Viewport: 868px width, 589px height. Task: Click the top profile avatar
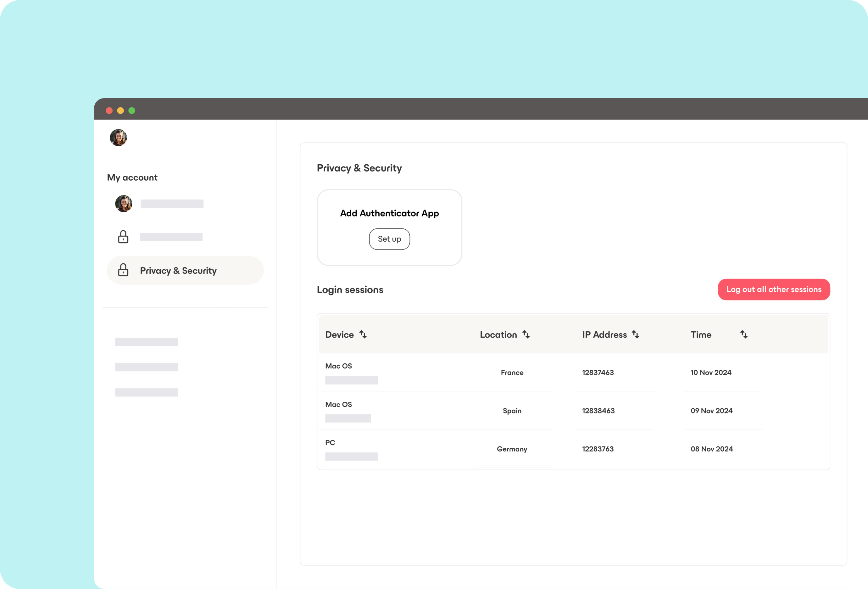[x=118, y=137]
